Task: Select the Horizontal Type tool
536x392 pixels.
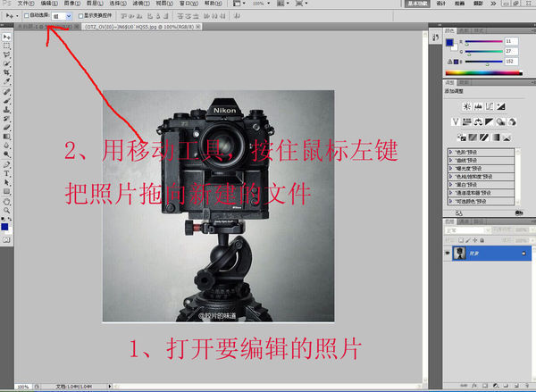Action: tap(6, 172)
